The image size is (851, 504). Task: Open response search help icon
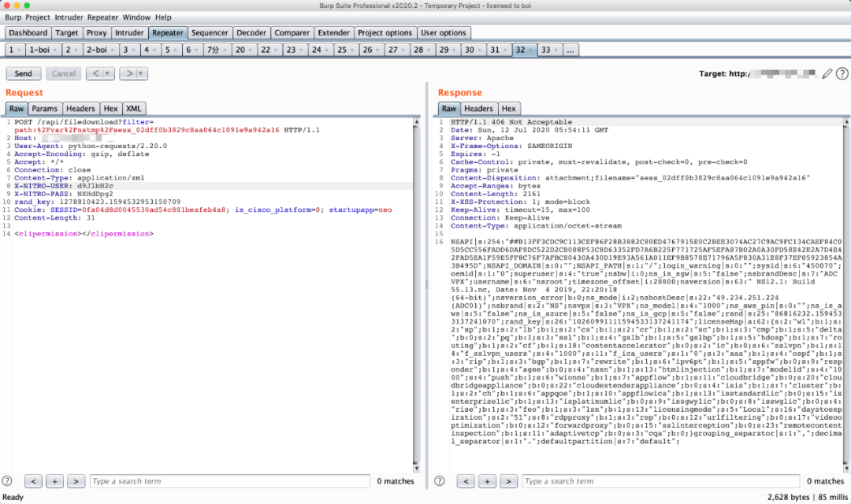click(x=440, y=480)
